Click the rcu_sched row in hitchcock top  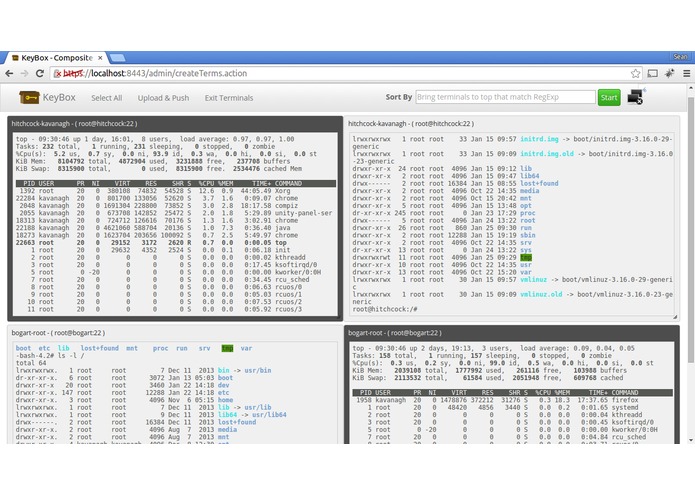(x=176, y=280)
